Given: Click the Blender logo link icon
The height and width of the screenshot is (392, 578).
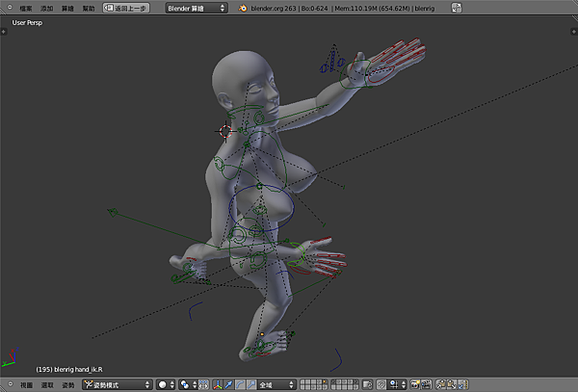Looking at the screenshot, I should [x=245, y=8].
